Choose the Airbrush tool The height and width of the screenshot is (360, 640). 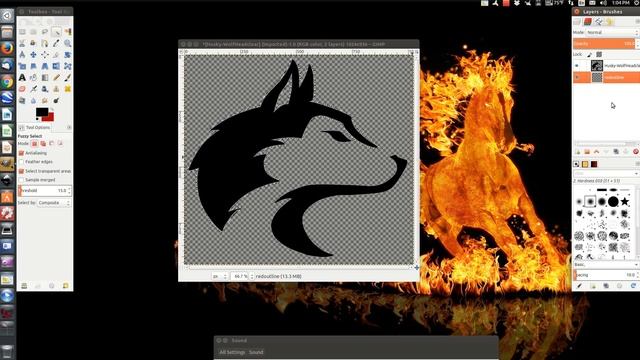pos(33,89)
